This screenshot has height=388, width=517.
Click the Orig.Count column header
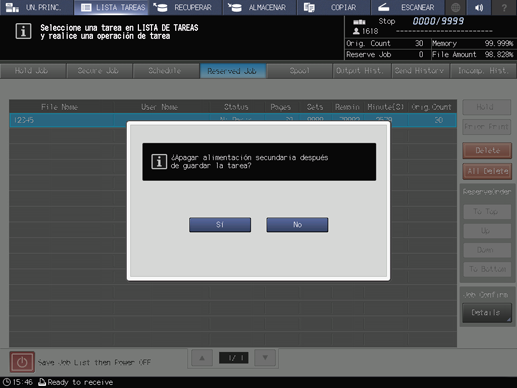pyautogui.click(x=432, y=107)
